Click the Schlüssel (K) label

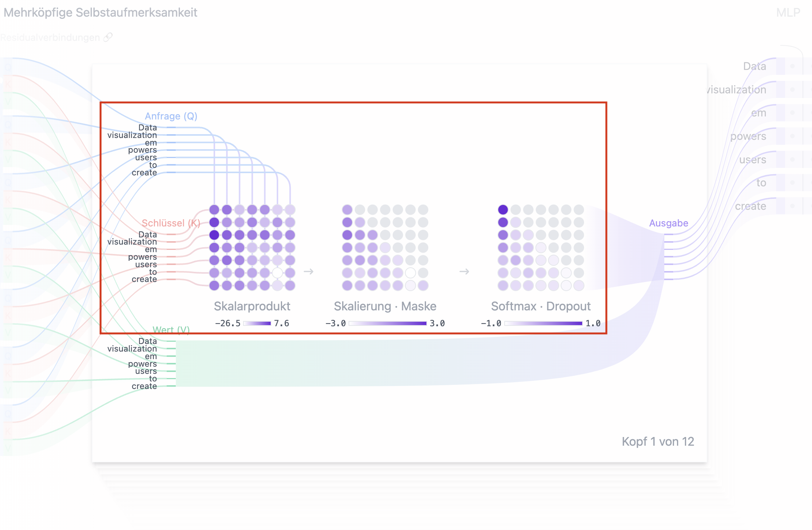171,223
